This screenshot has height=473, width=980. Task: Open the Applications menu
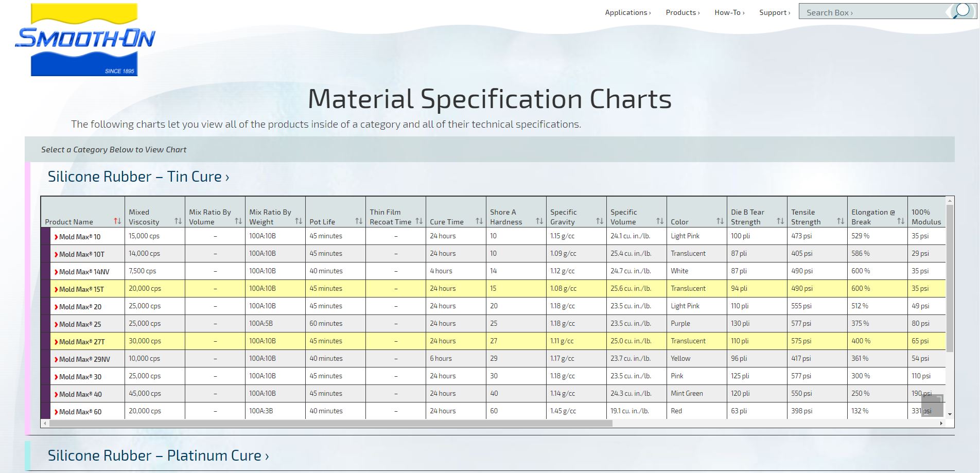point(628,12)
